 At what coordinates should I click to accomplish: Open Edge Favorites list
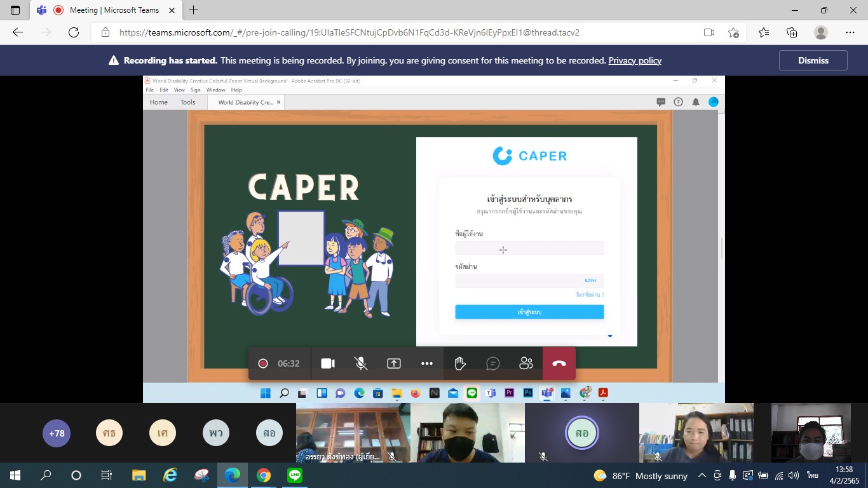coord(764,32)
